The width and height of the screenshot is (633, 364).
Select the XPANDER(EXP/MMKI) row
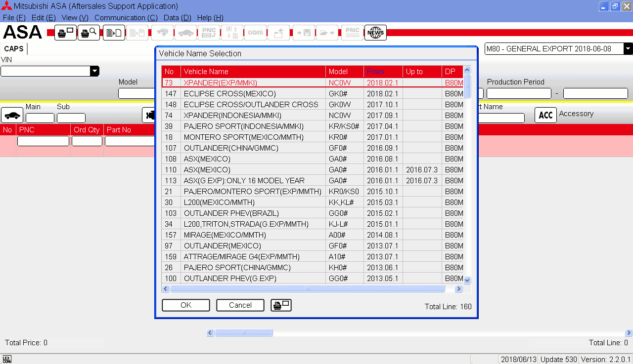tap(313, 82)
